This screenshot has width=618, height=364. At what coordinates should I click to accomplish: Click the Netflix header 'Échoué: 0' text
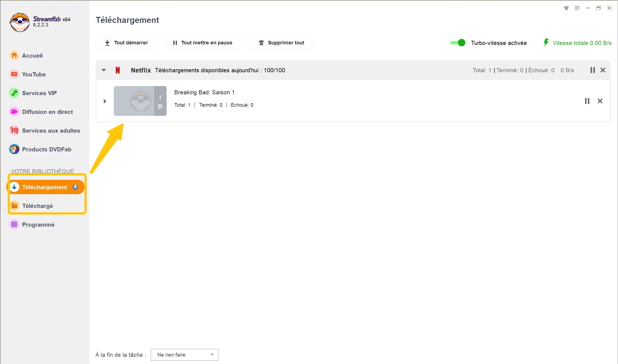541,70
